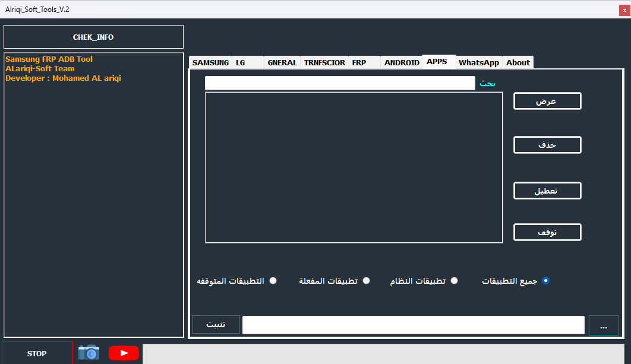View the About tab

coord(517,62)
